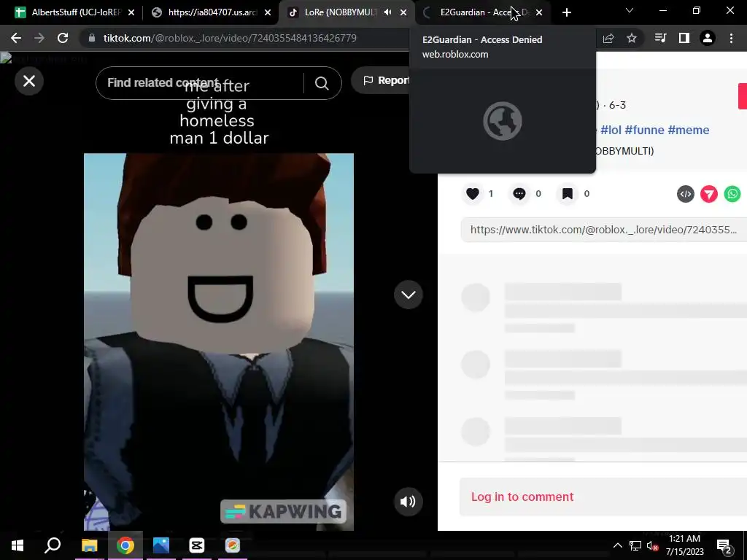This screenshot has width=747, height=560.
Task: Open the Windows Start menu
Action: [x=18, y=545]
